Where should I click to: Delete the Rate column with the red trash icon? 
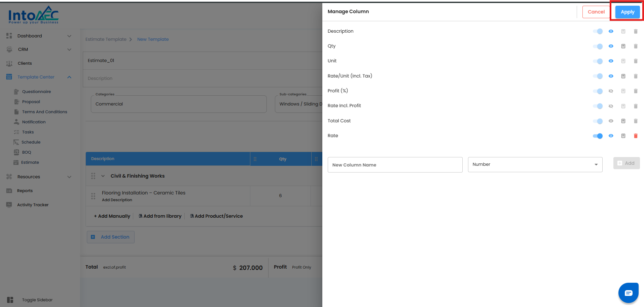click(x=636, y=136)
